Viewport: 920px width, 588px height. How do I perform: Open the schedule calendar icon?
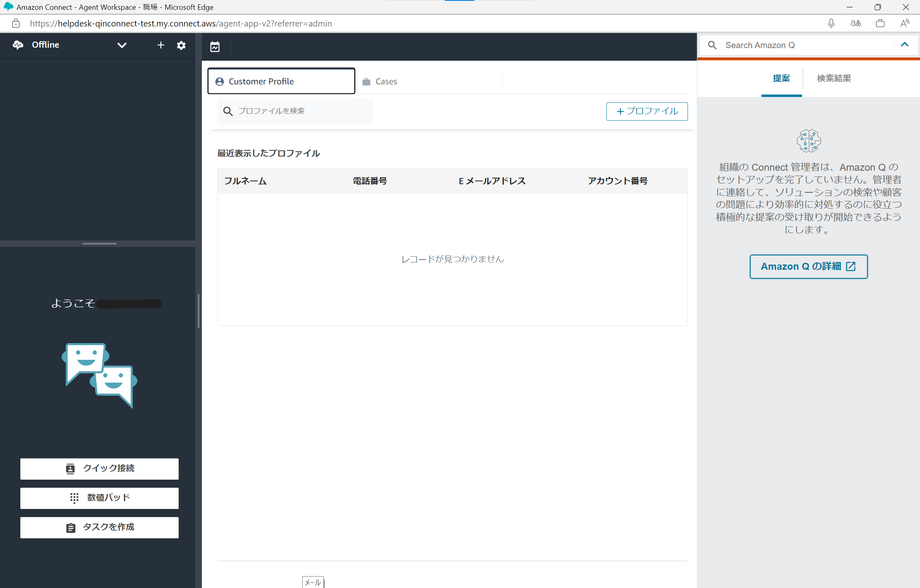pyautogui.click(x=215, y=47)
